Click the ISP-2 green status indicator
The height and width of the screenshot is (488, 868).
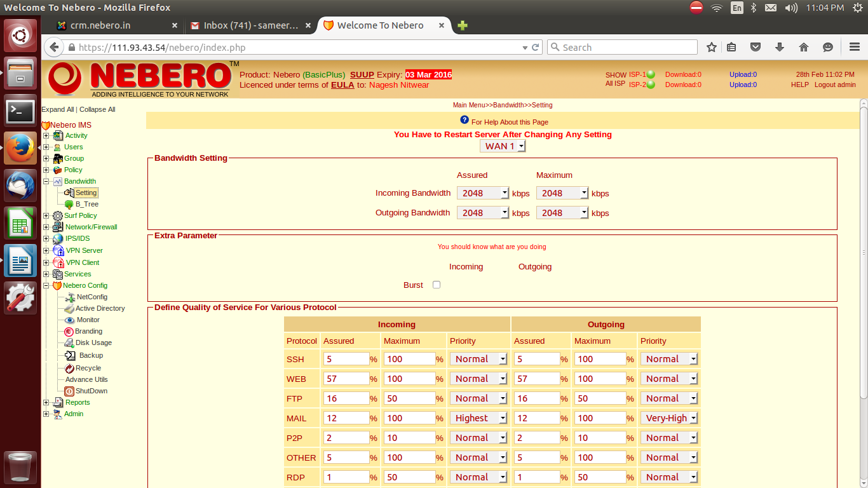[651, 85]
